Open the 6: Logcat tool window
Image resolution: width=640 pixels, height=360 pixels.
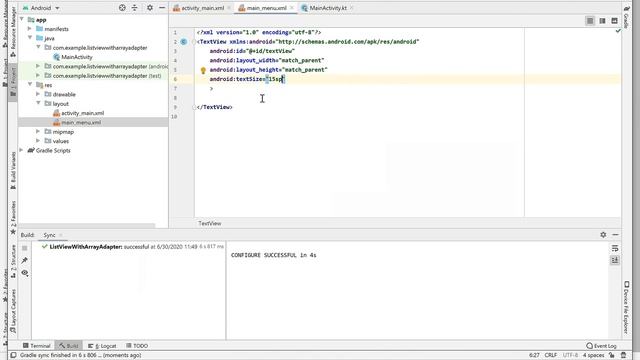pyautogui.click(x=102, y=346)
